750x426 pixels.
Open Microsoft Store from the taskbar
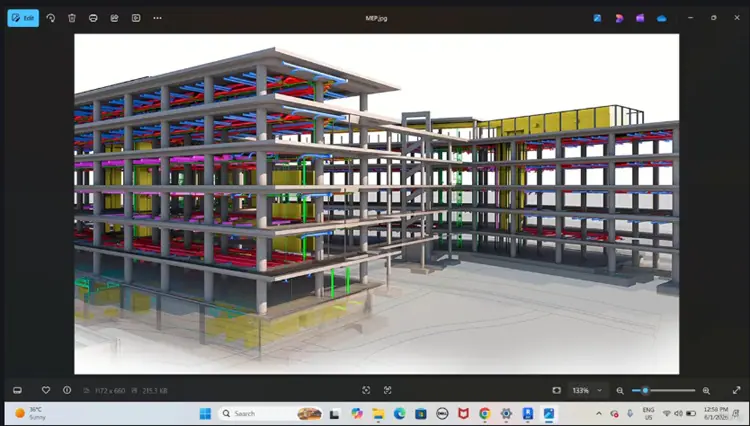[421, 414]
